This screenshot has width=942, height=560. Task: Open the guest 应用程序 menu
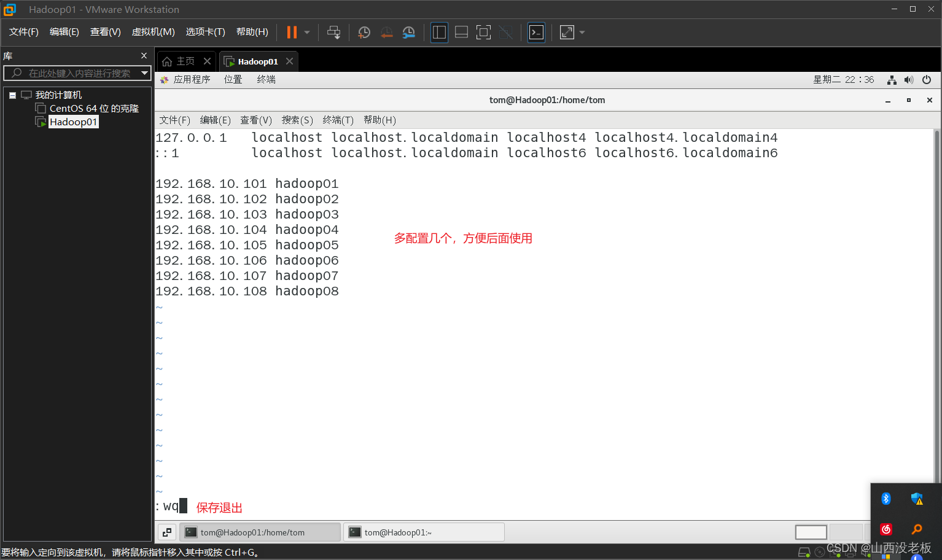pyautogui.click(x=185, y=80)
